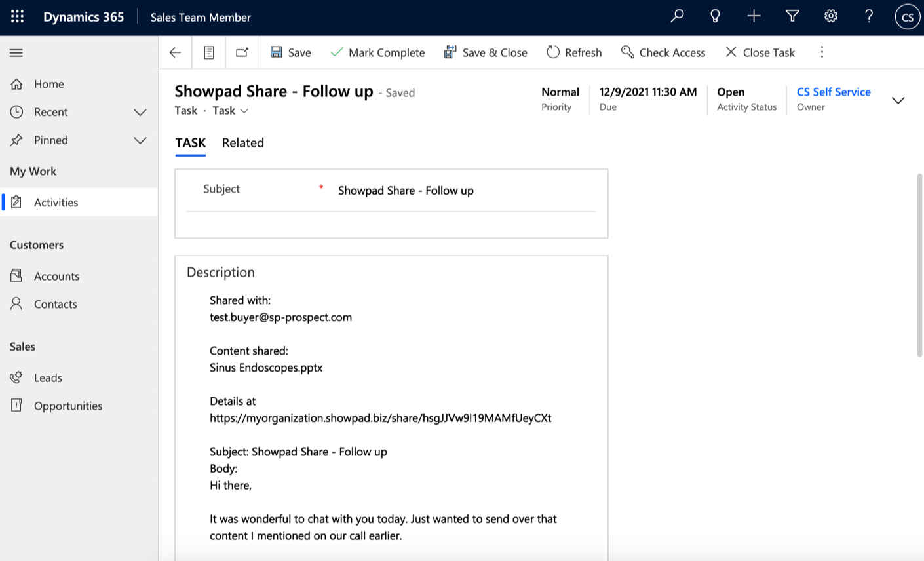Click the help question mark icon
Screen dimensions: 924x561
point(868,16)
